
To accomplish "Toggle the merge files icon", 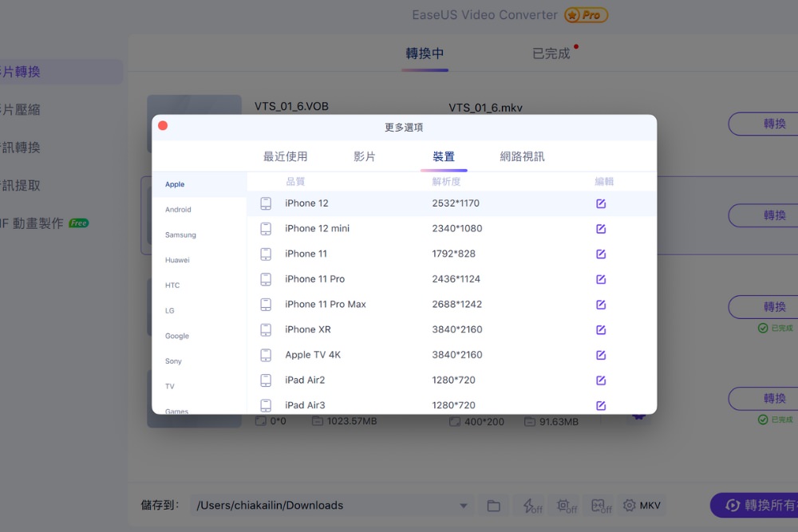I will [x=601, y=506].
